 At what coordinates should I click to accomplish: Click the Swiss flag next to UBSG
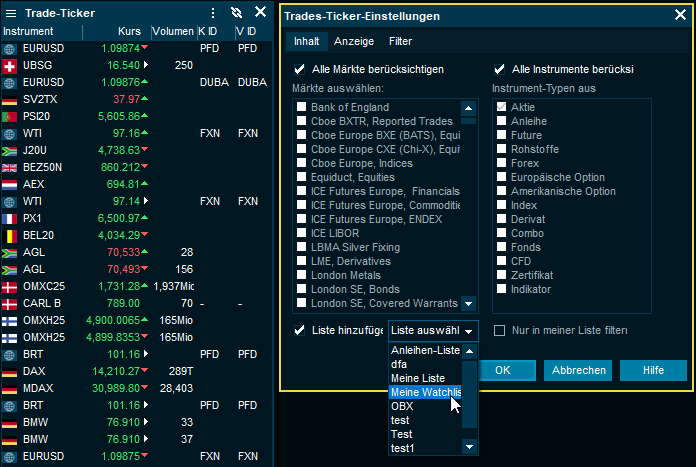click(10, 65)
